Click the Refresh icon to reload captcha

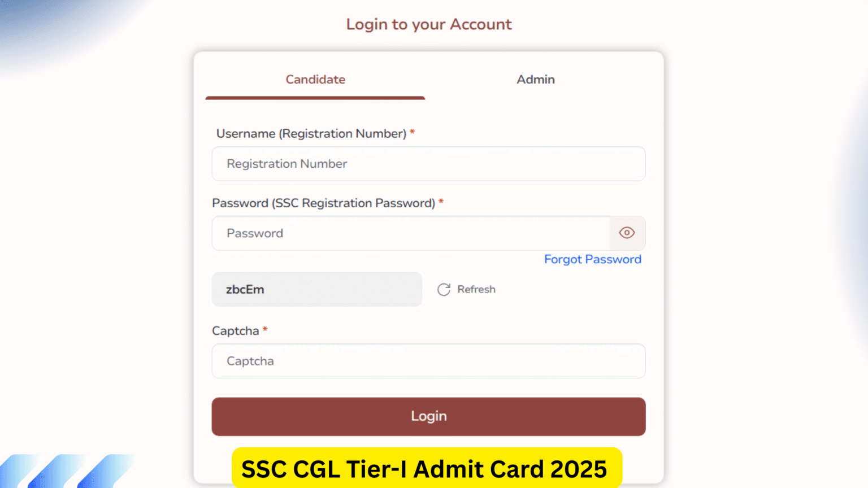pos(444,289)
